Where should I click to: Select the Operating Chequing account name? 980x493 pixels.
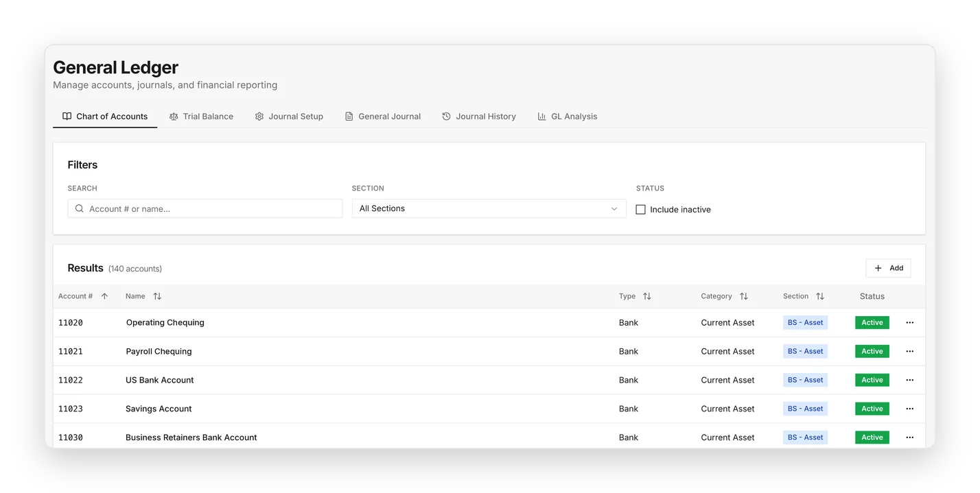165,322
